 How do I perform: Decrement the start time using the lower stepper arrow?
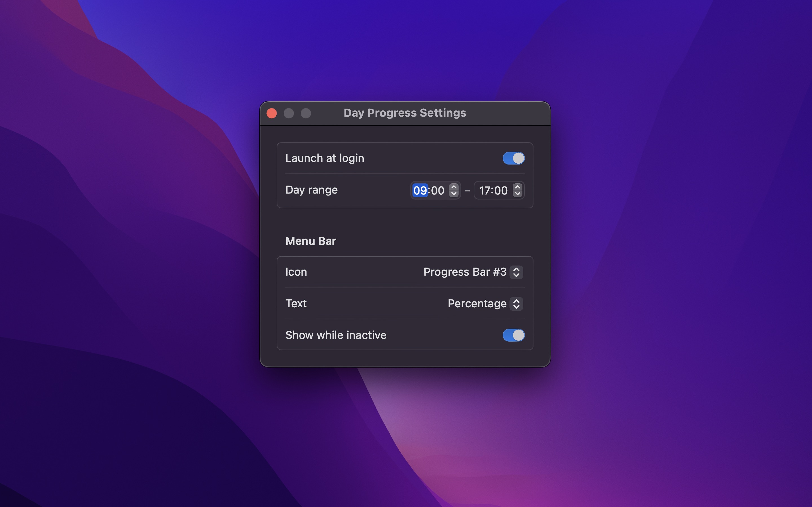click(454, 194)
